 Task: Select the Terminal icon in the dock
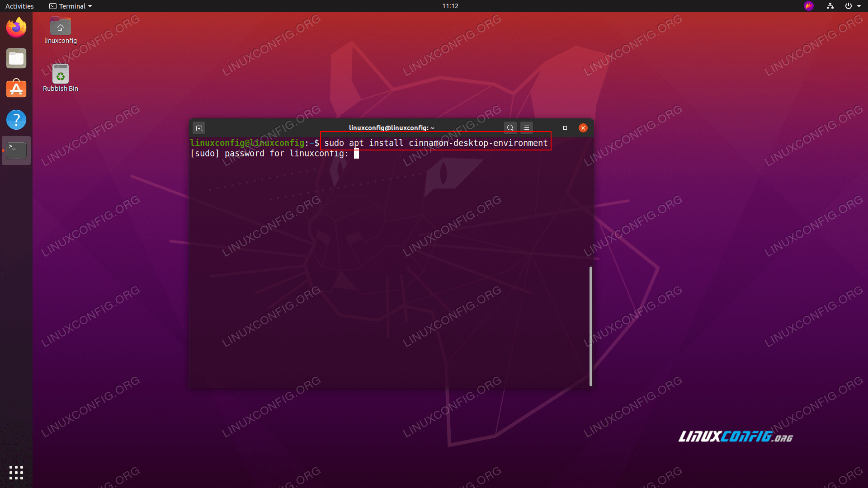(x=16, y=150)
